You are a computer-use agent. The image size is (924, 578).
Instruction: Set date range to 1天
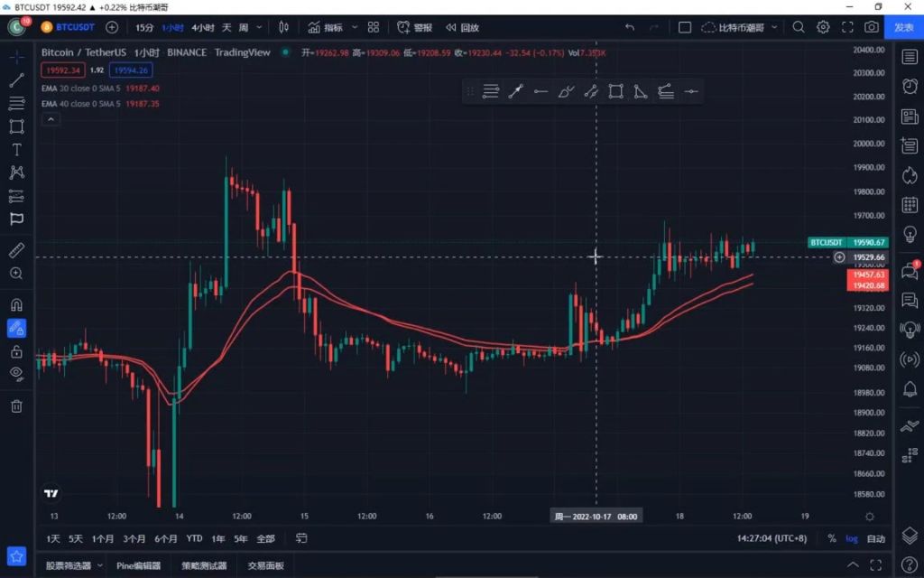[x=53, y=538]
